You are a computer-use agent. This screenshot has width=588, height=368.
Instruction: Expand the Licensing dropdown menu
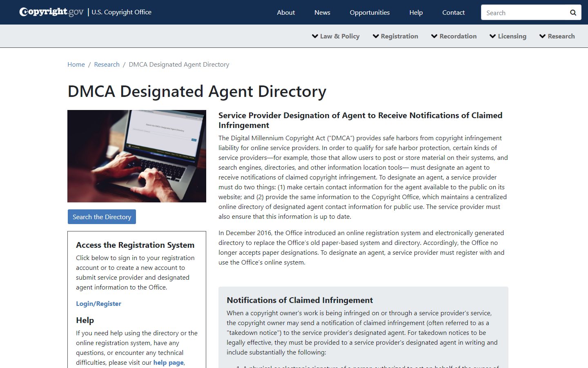pos(508,36)
